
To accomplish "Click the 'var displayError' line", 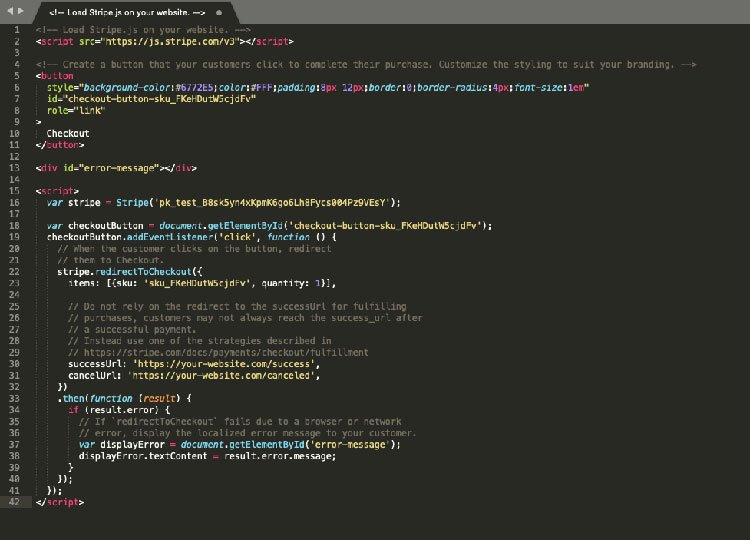I will 240,444.
